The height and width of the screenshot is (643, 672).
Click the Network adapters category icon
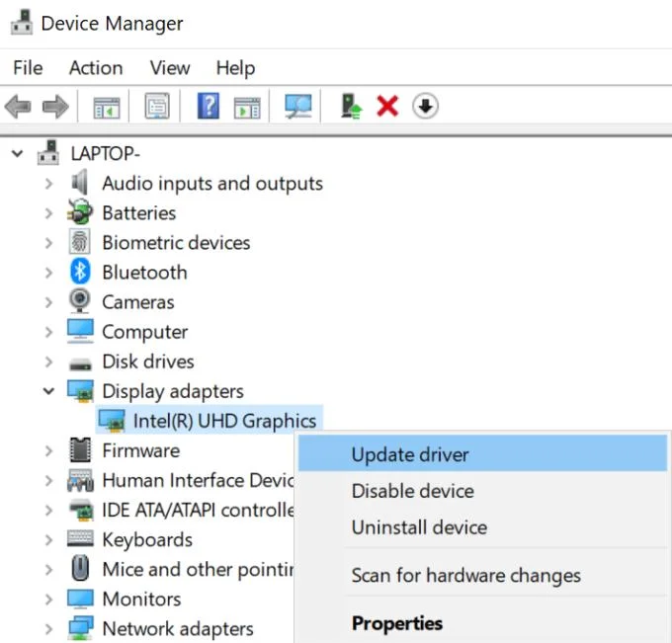click(81, 628)
